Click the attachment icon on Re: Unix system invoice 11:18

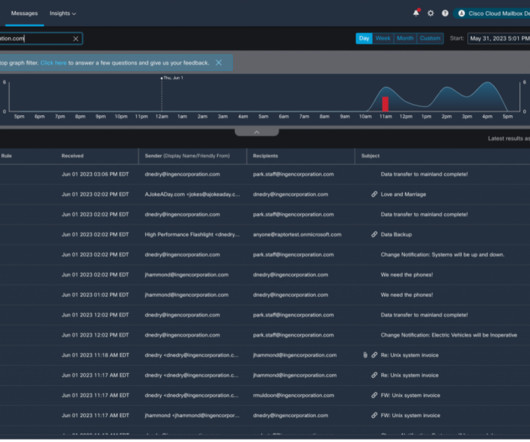[365, 355]
